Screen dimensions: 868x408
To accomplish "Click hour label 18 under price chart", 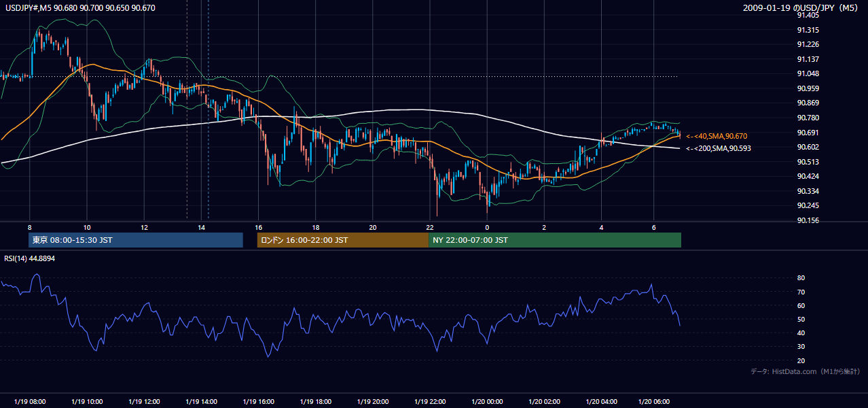I will 316,227.
